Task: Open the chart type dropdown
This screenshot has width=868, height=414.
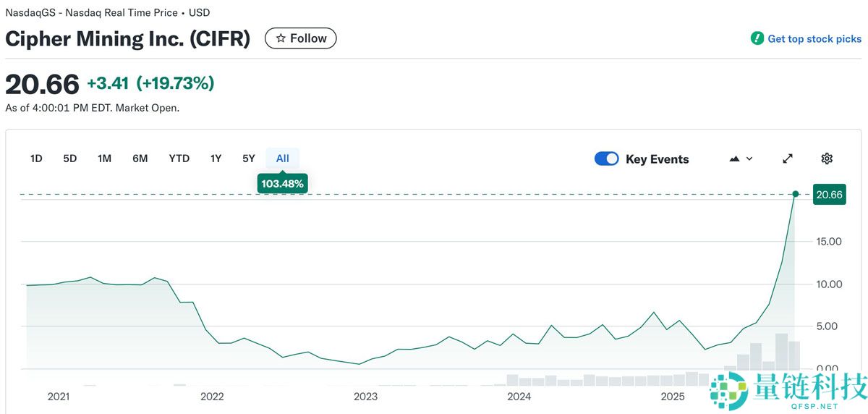Action: (x=741, y=159)
